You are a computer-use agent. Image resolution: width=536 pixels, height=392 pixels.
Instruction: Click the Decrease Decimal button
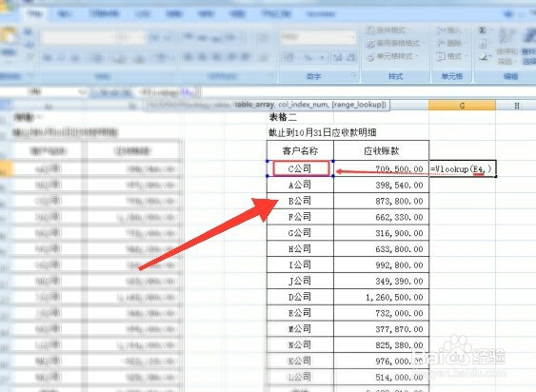pyautogui.click(x=350, y=58)
